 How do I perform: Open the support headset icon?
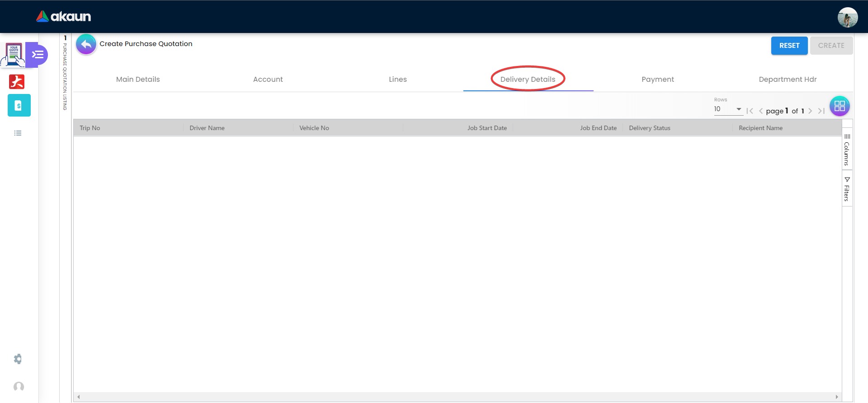(19, 387)
